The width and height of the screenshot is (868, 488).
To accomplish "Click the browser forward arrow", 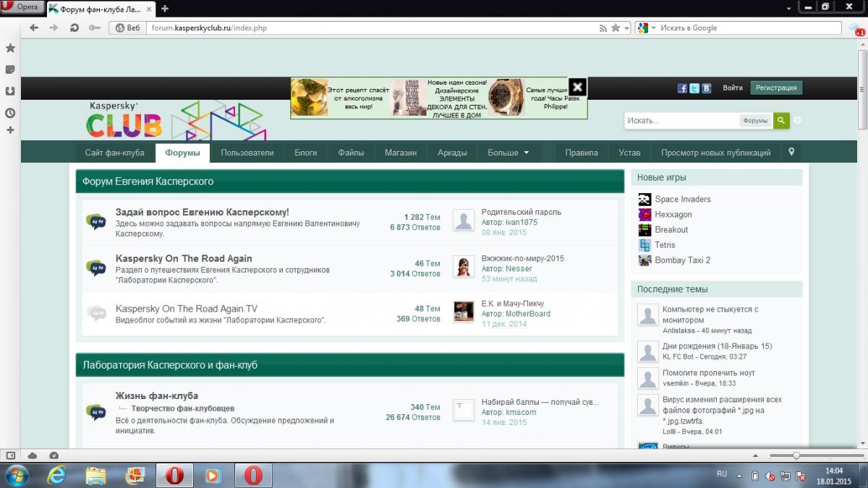I will point(54,27).
